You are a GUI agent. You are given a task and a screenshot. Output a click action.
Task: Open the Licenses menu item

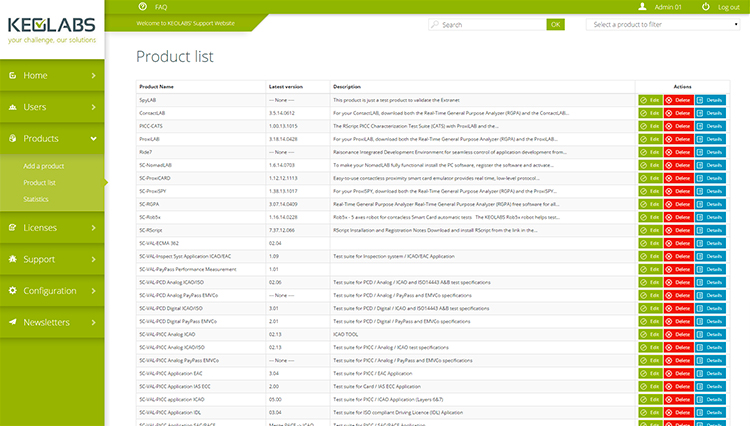click(x=52, y=228)
